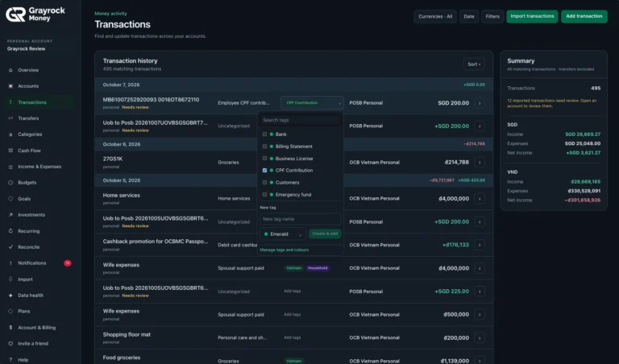Open details arrow for Home services transaction
Screen dimensions: 619x364
click(480, 198)
